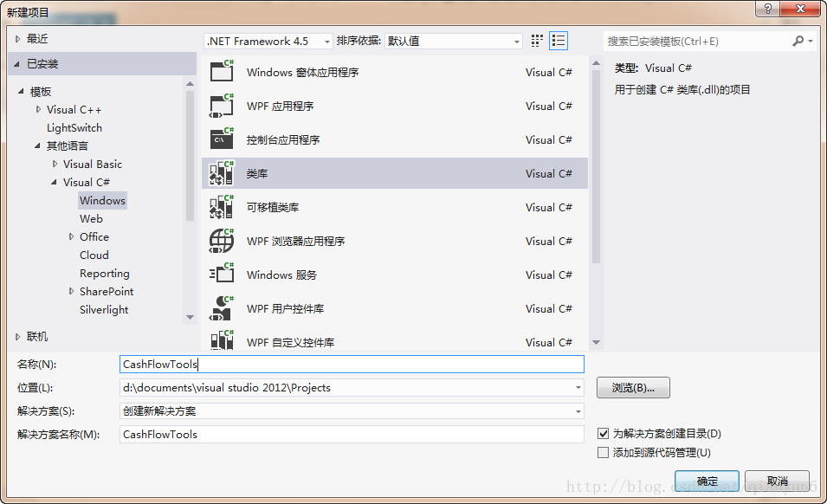Select the WPF 用户控件库 template icon

point(222,308)
